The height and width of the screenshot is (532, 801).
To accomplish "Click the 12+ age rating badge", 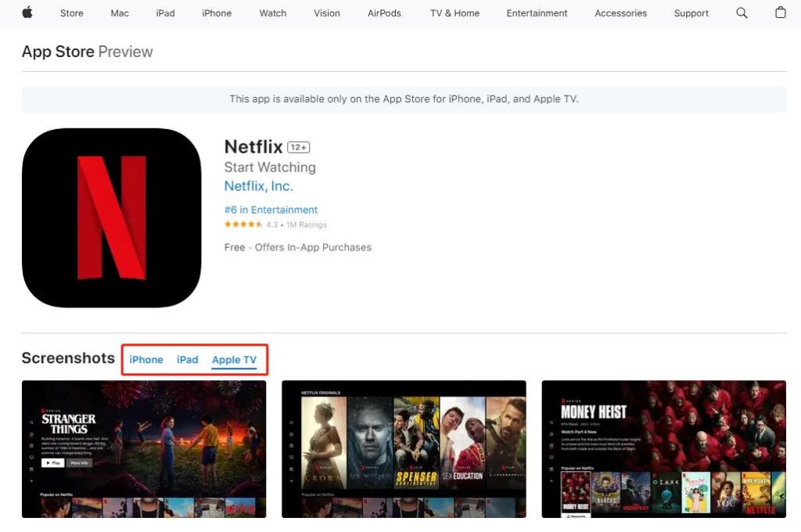I will pyautogui.click(x=298, y=147).
